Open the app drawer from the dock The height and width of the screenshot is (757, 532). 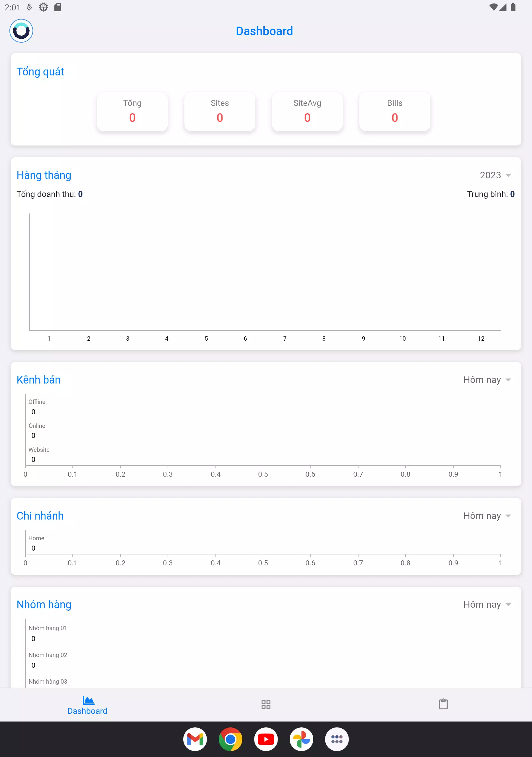coord(337,739)
